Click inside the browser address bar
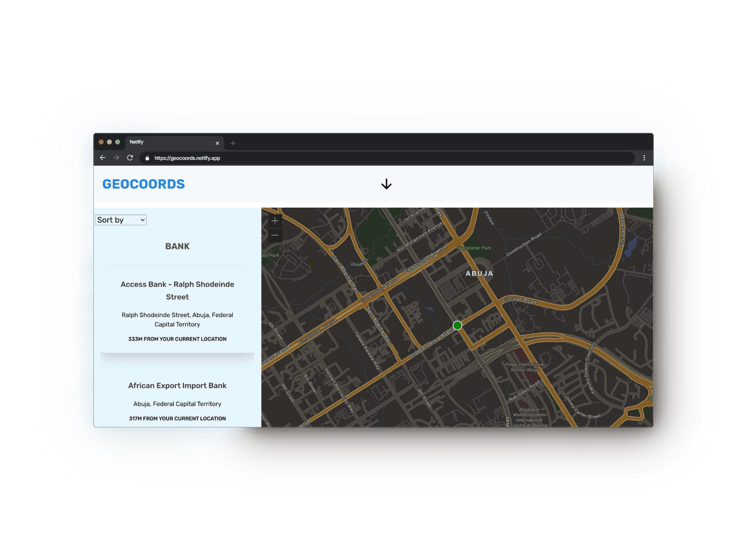Screen dimensions: 747x560 tap(272, 158)
